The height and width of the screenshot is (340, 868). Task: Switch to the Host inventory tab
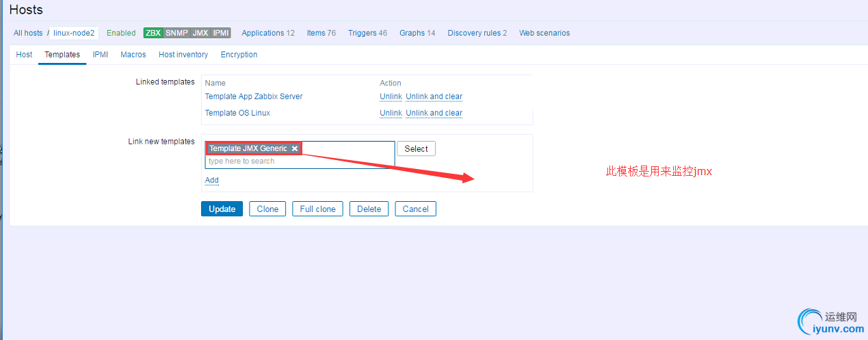[x=183, y=55]
